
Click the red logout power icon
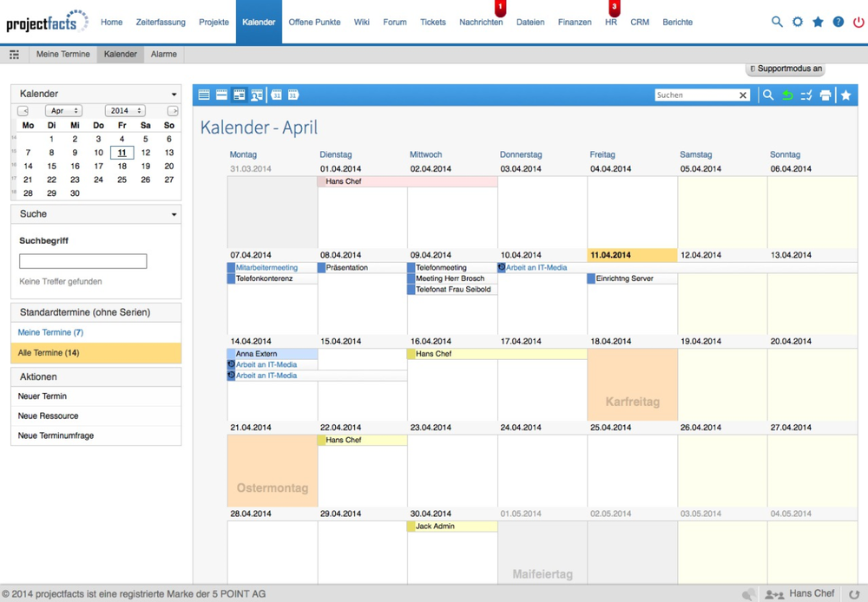tap(858, 23)
